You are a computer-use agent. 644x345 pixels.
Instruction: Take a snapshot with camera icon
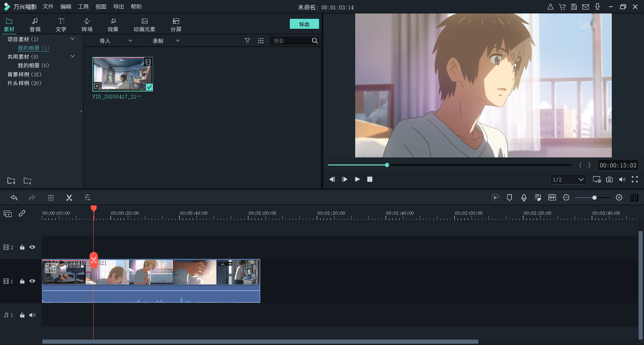609,180
